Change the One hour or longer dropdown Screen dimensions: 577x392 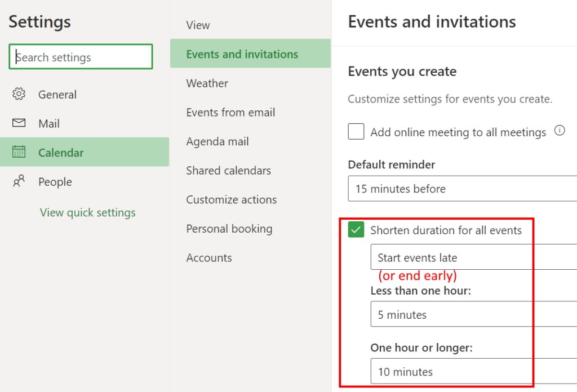pos(473,372)
